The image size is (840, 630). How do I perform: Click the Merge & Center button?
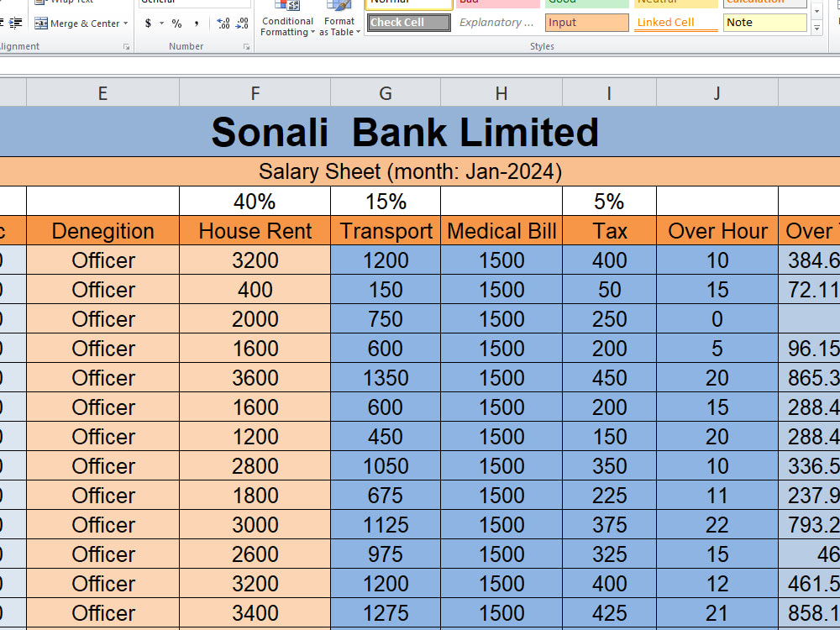[x=77, y=23]
